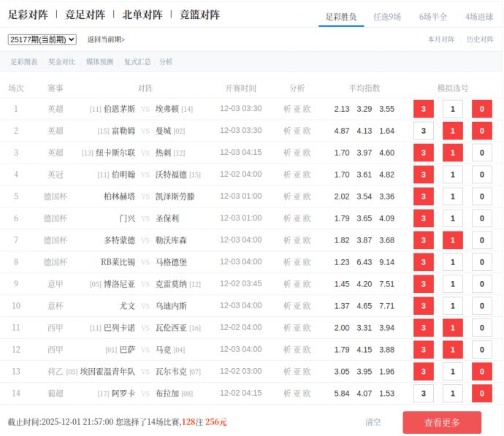Select pick 0 for 巴萨 vs 马竞

[x=481, y=350]
